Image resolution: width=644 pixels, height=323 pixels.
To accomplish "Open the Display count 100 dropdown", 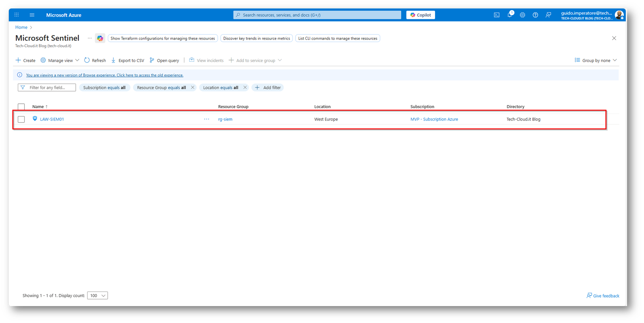I will (98, 296).
